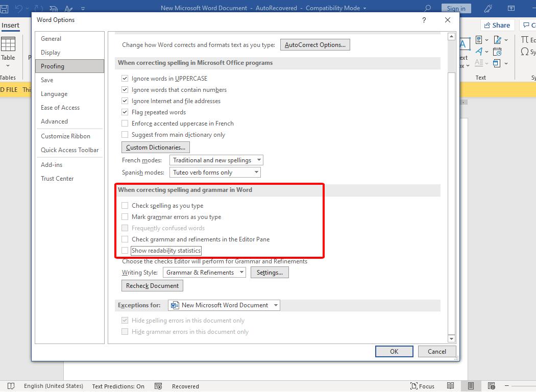The height and width of the screenshot is (392, 536).
Task: Confirm Word Options with OK
Action: pyautogui.click(x=394, y=351)
